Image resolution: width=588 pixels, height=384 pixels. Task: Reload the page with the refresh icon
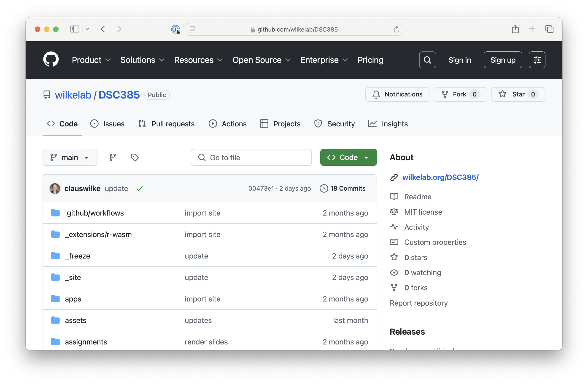pyautogui.click(x=396, y=30)
